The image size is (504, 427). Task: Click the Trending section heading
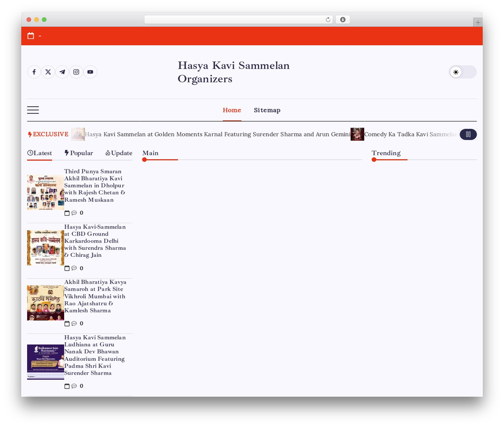386,153
